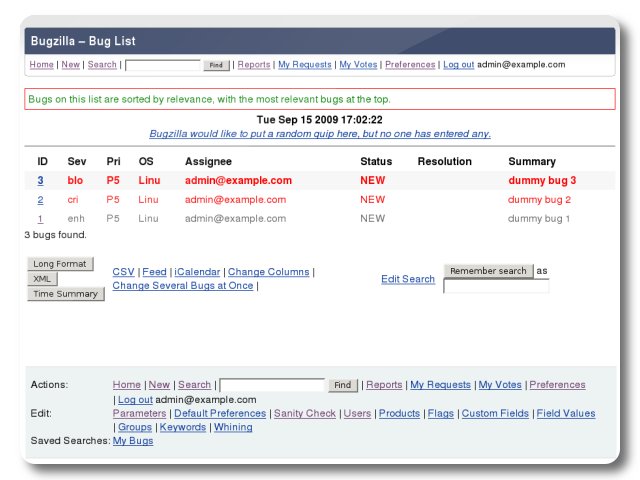Open My Votes in top navigation

pyautogui.click(x=358, y=65)
